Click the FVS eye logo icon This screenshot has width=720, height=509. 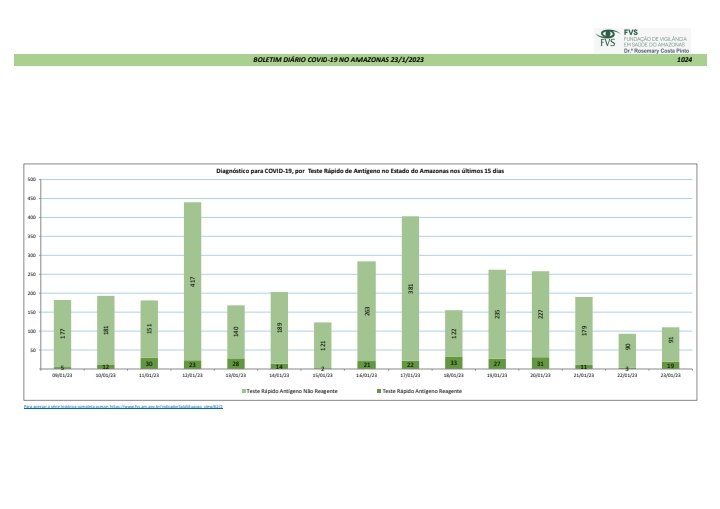point(606,39)
